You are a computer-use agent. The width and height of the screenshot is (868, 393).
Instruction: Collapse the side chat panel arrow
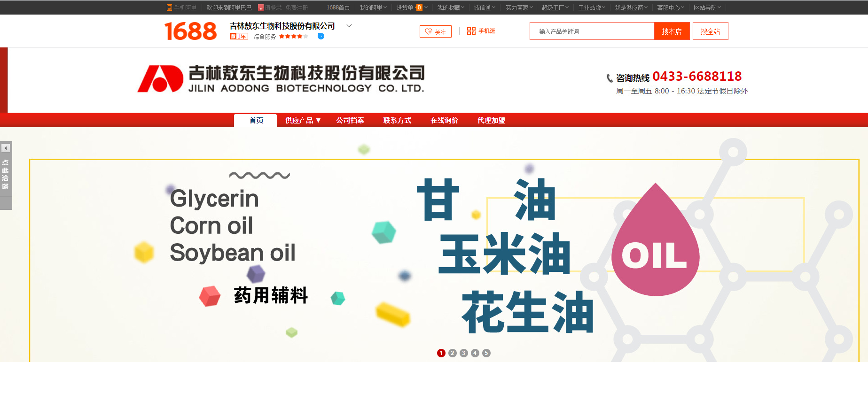pyautogui.click(x=6, y=148)
